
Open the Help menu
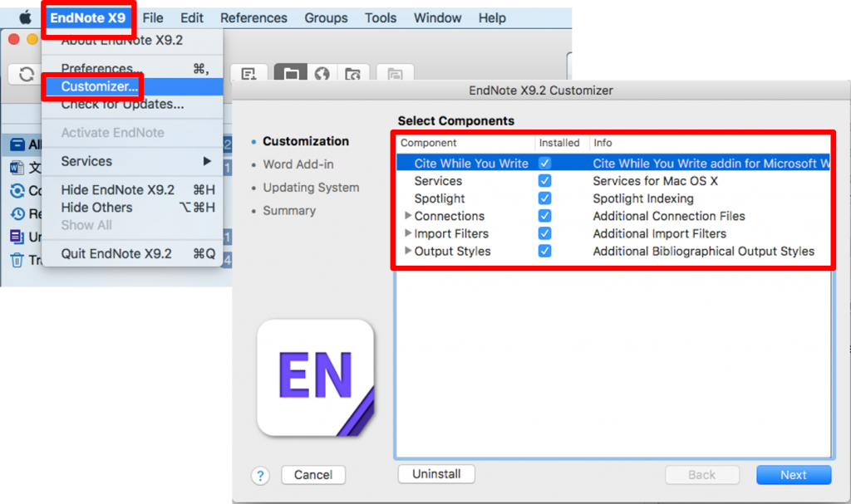click(492, 18)
